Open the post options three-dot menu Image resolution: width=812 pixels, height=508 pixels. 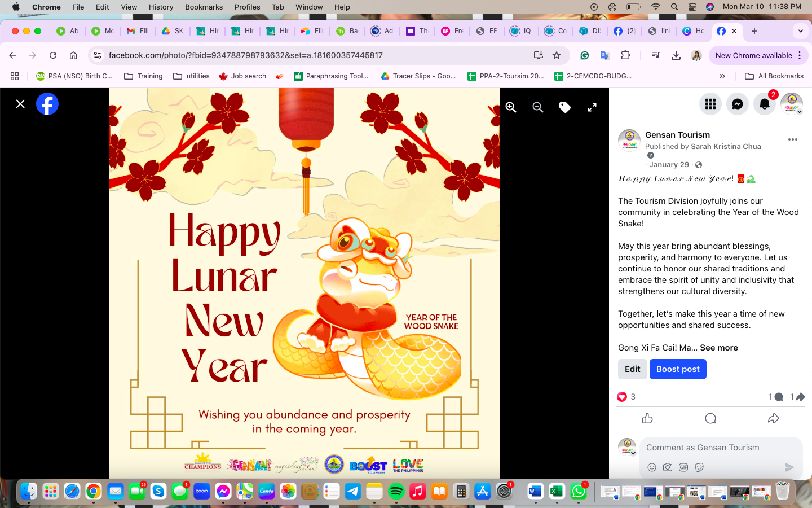793,139
